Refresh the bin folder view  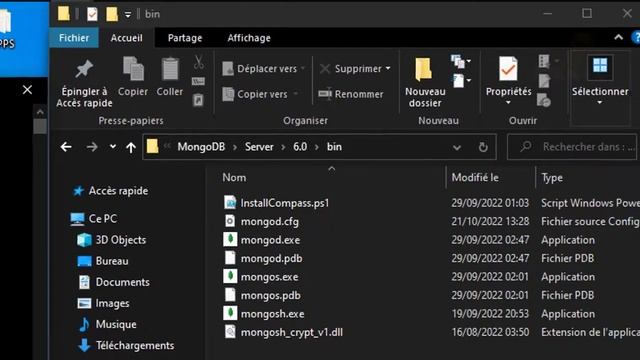pyautogui.click(x=483, y=147)
